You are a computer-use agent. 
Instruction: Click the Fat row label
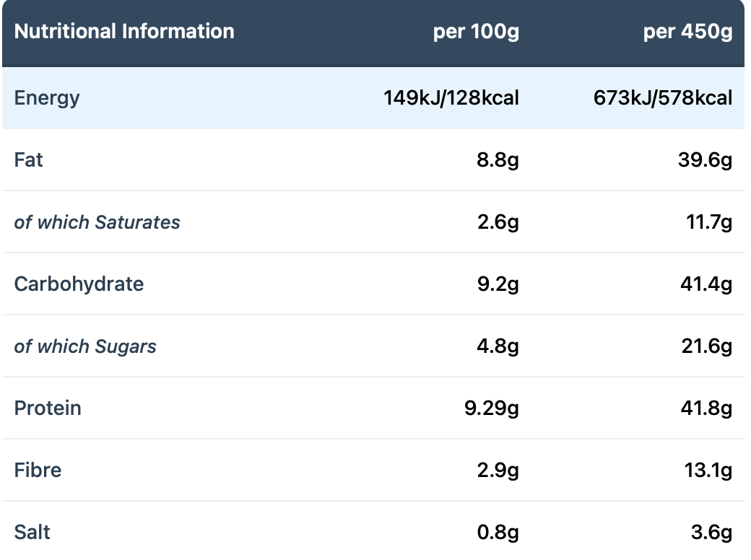[x=28, y=160]
